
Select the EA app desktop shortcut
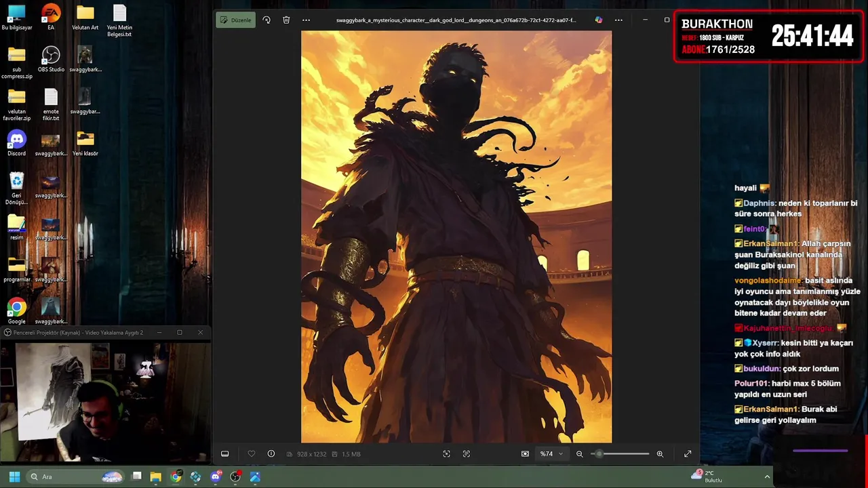pyautogui.click(x=51, y=18)
